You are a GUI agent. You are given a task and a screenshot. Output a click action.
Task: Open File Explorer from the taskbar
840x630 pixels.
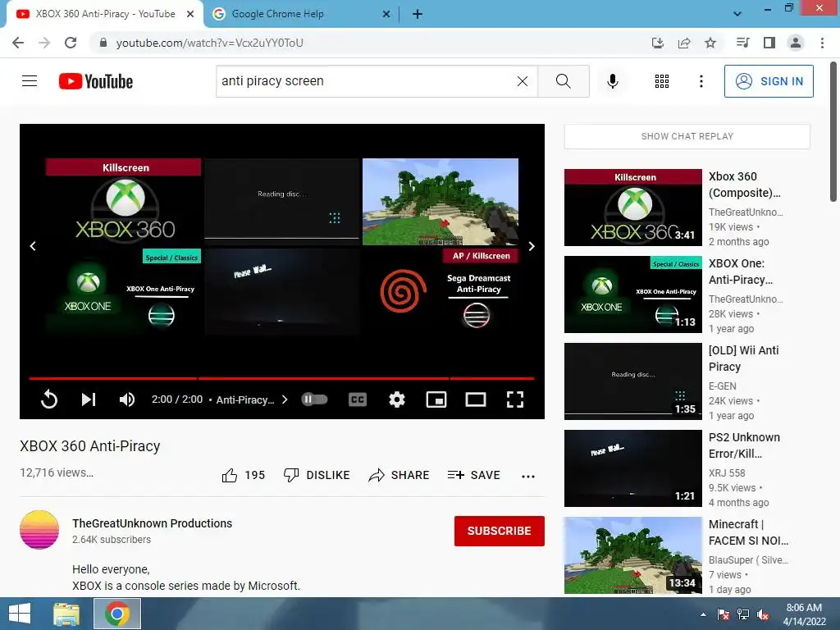[66, 614]
